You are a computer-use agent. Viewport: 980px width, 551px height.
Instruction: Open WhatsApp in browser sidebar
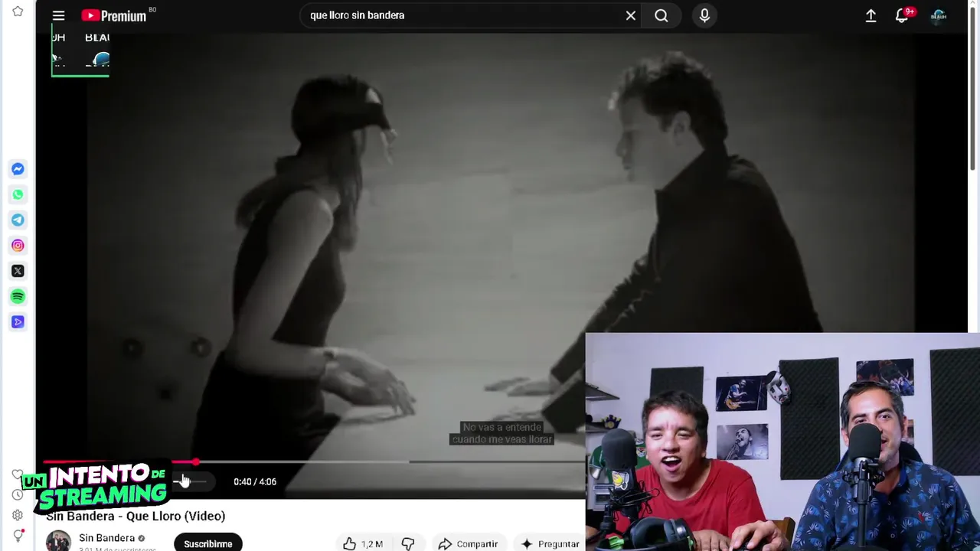(18, 194)
